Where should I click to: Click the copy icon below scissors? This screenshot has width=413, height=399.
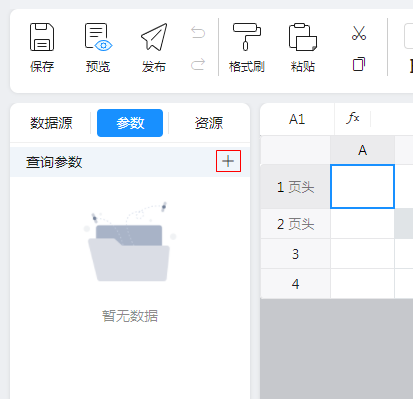tap(359, 64)
